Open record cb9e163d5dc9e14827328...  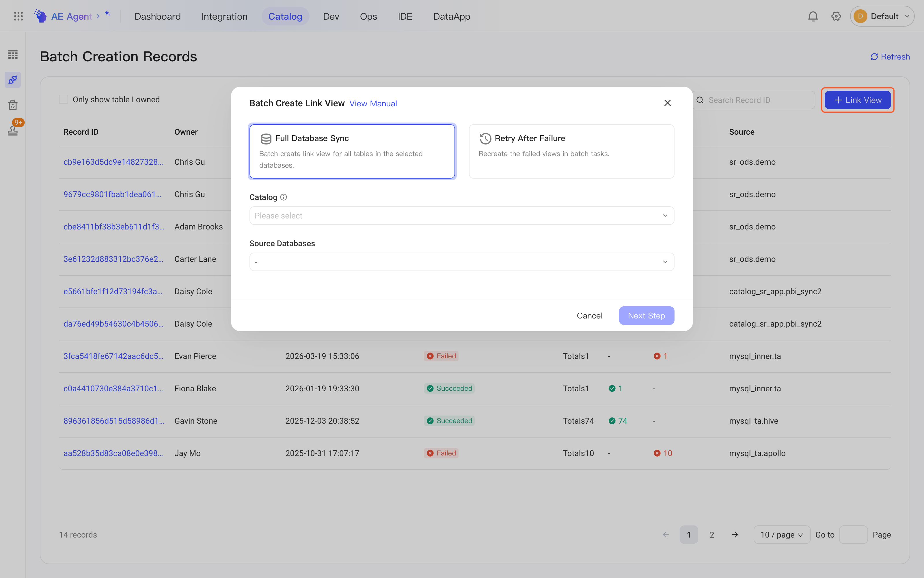[113, 162]
